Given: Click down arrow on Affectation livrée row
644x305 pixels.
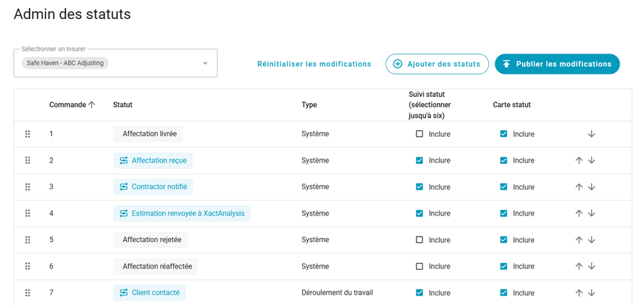Looking at the screenshot, I should point(592,134).
